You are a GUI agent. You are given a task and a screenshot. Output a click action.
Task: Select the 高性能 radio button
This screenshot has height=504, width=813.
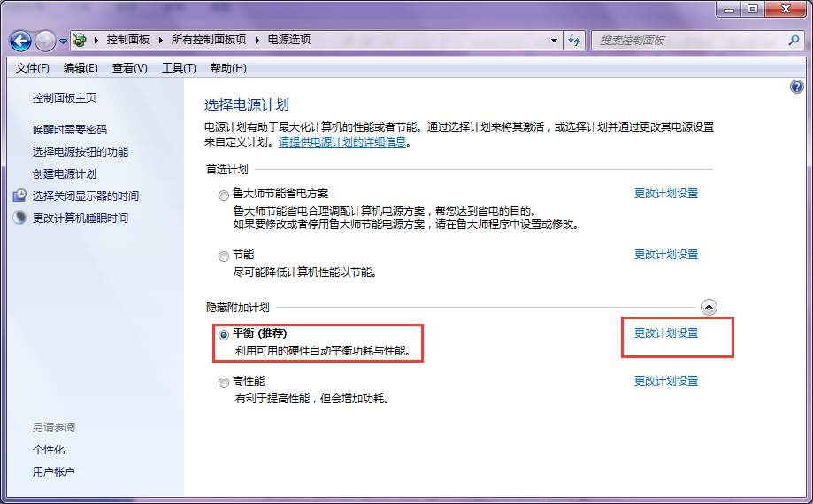(x=224, y=383)
